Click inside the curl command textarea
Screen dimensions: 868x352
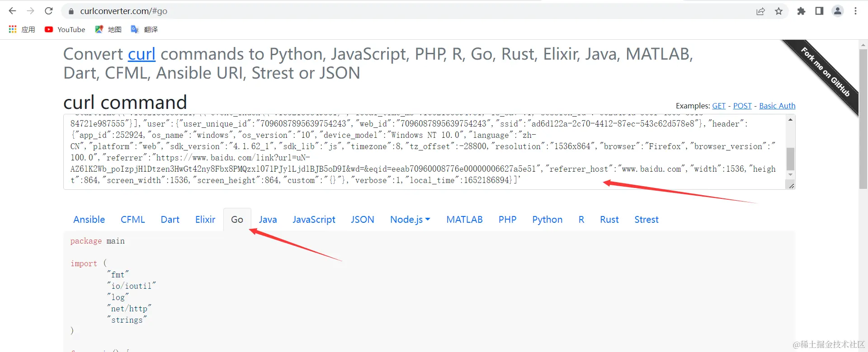(x=425, y=152)
